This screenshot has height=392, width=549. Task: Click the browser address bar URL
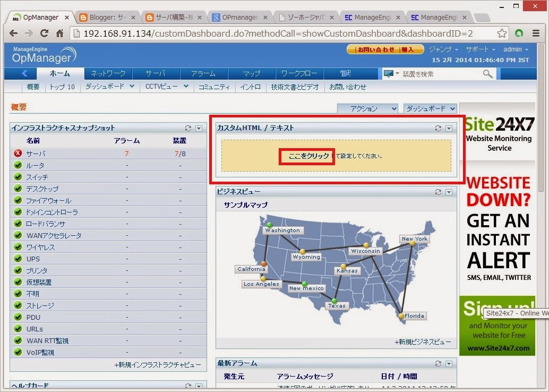click(278, 33)
